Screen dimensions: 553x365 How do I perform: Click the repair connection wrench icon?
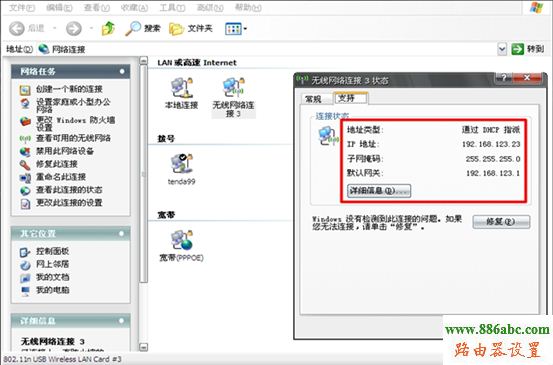point(25,165)
